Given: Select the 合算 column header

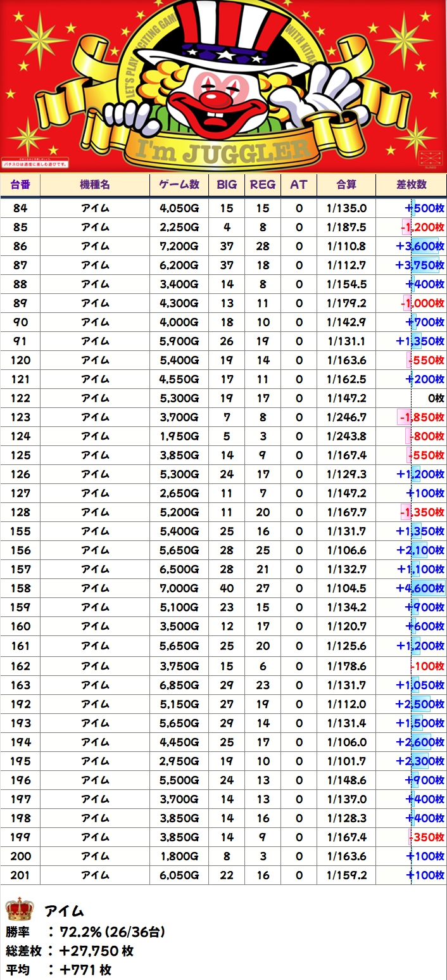Looking at the screenshot, I should pos(346,185).
